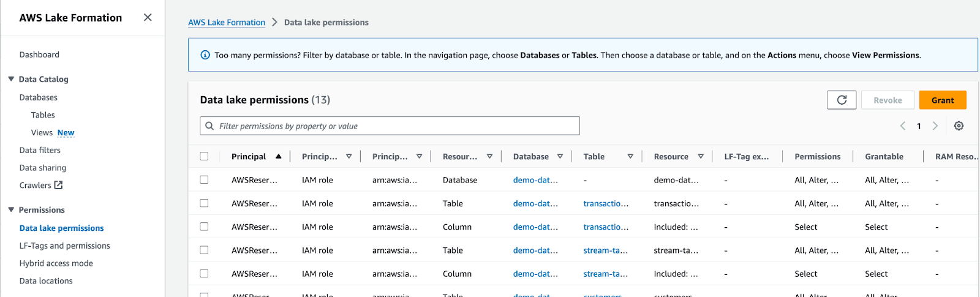Collapse the Permissions section
The height and width of the screenshot is (297, 980).
click(x=11, y=209)
